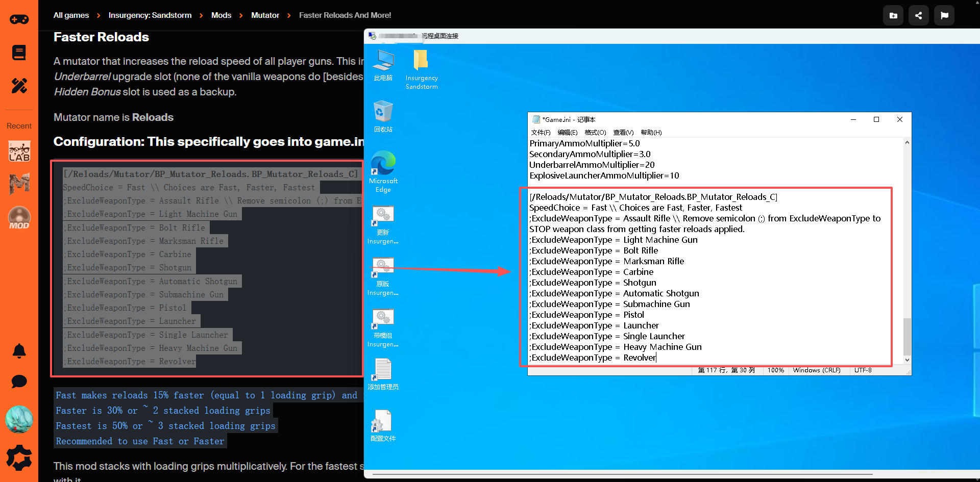Click the SpeedChoice = Fast line in Notepad
Viewport: 980px width, 482px height.
pyautogui.click(x=636, y=208)
